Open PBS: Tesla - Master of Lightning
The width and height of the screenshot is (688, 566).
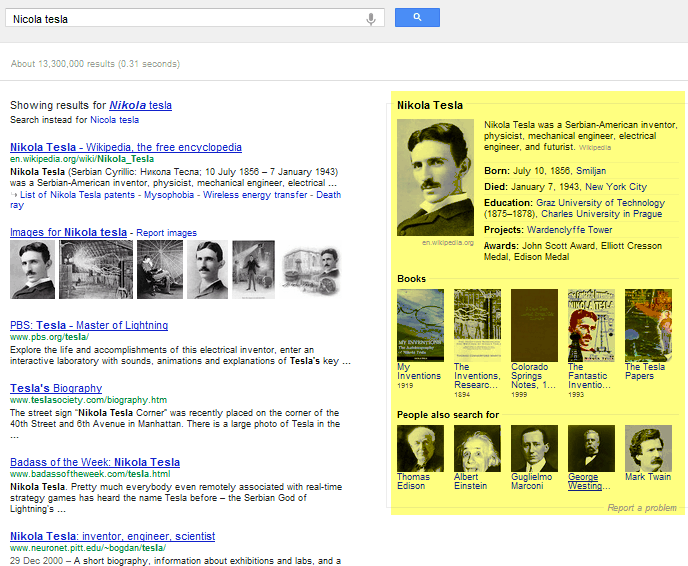[89, 325]
